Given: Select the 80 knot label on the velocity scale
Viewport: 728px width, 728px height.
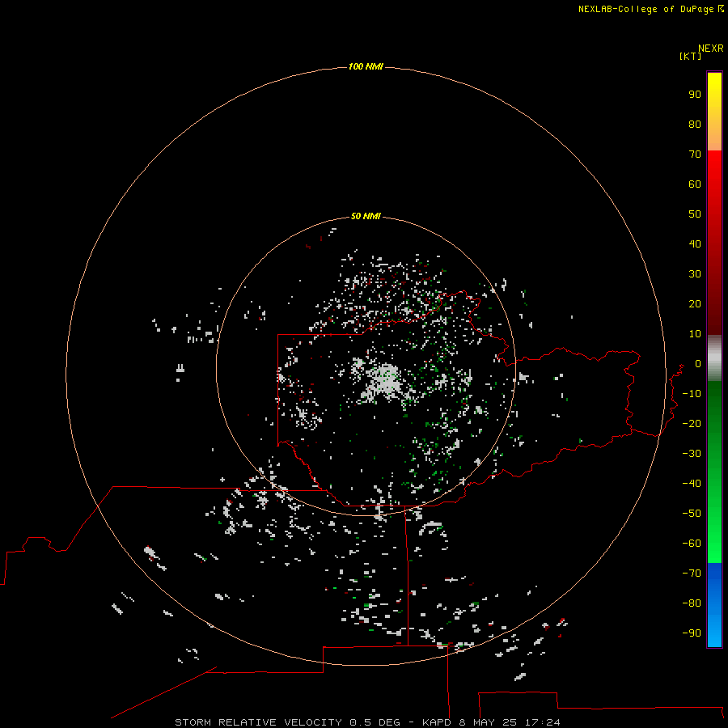Looking at the screenshot, I should click(695, 125).
